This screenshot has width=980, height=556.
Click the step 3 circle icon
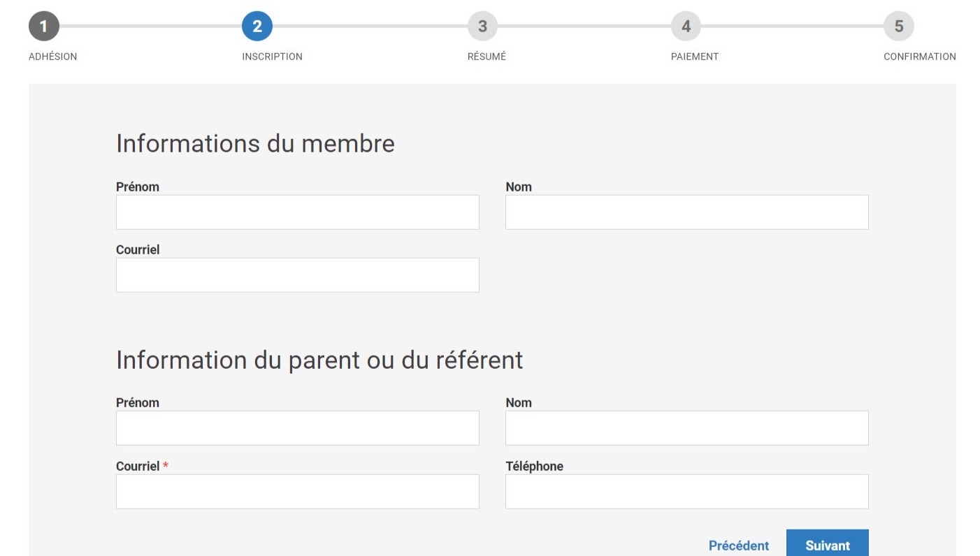coord(484,27)
